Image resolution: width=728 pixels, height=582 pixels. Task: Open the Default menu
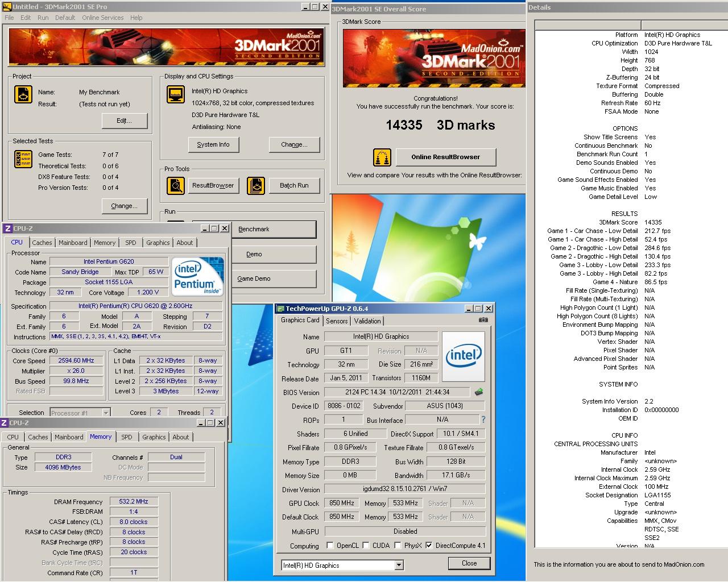65,18
